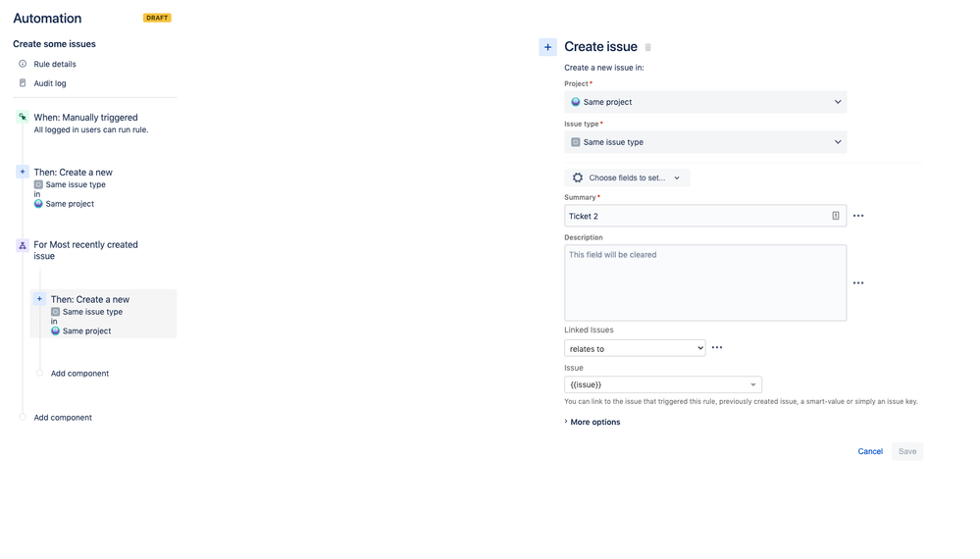Open the Issue type dropdown

pos(705,142)
